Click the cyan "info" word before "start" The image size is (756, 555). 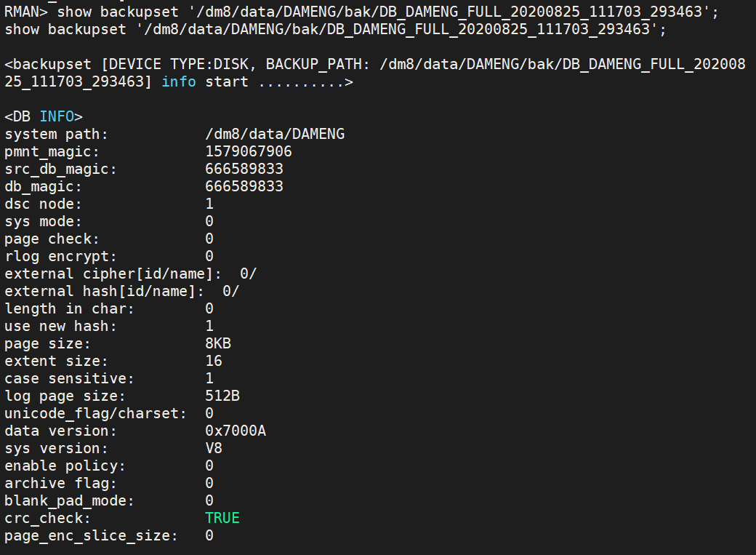[179, 81]
